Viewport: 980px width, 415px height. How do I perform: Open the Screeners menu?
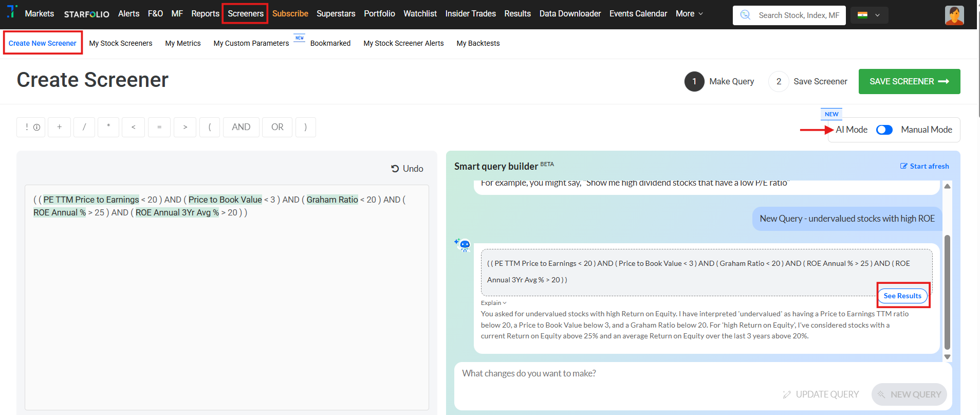[x=246, y=14]
